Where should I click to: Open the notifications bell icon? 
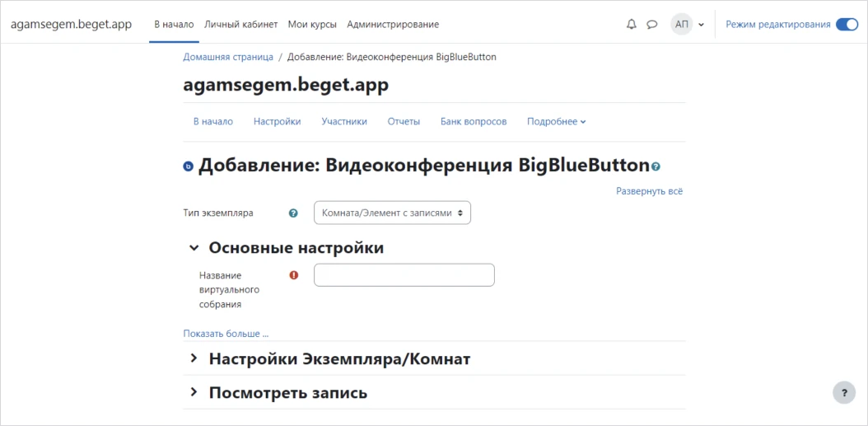point(631,25)
